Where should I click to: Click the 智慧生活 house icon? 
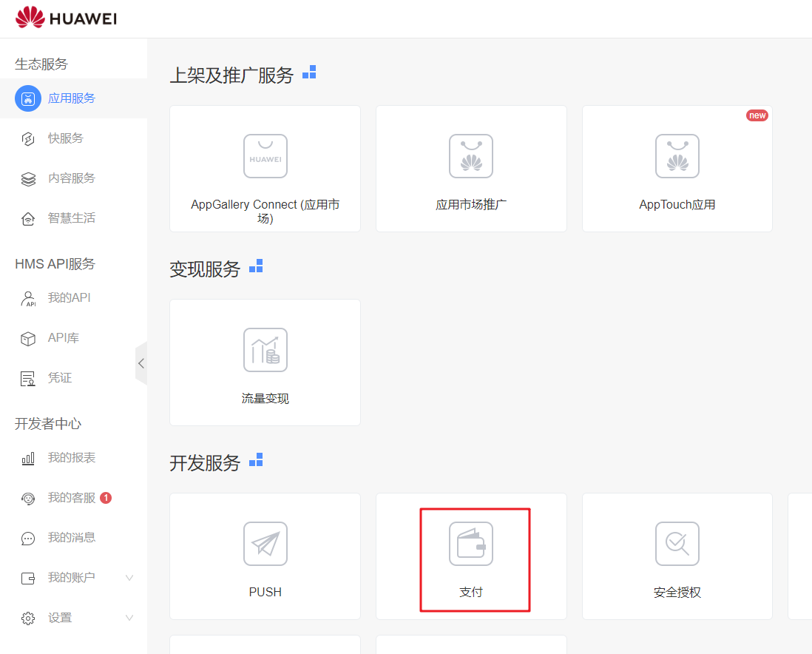click(x=28, y=219)
